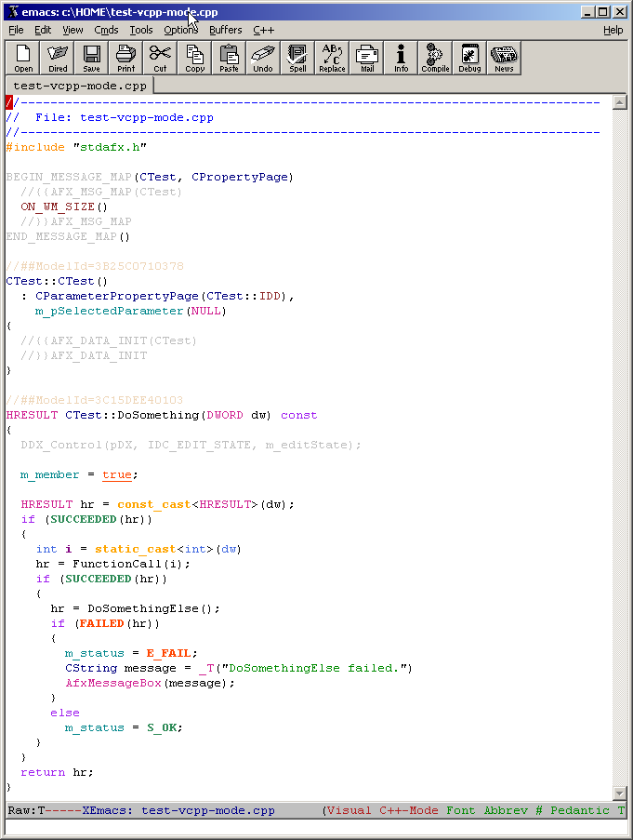633x840 pixels.
Task: Click the Save toolbar icon
Action: 92,58
